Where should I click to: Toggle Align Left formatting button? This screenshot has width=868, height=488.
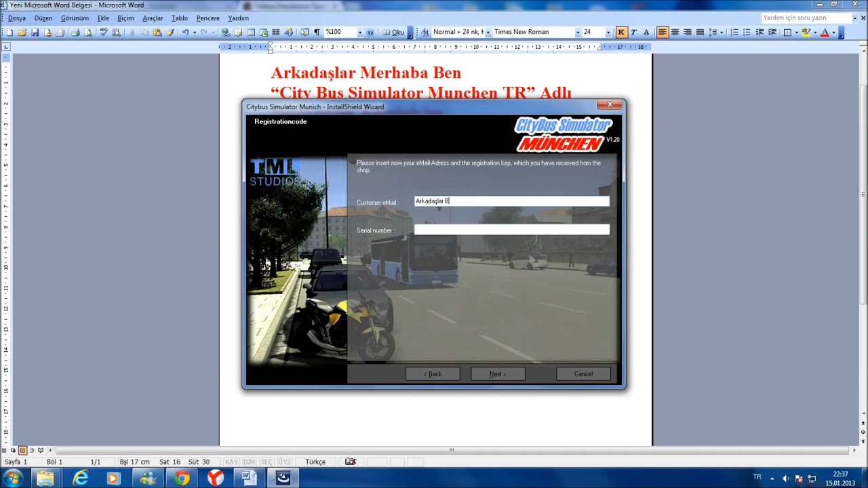663,32
